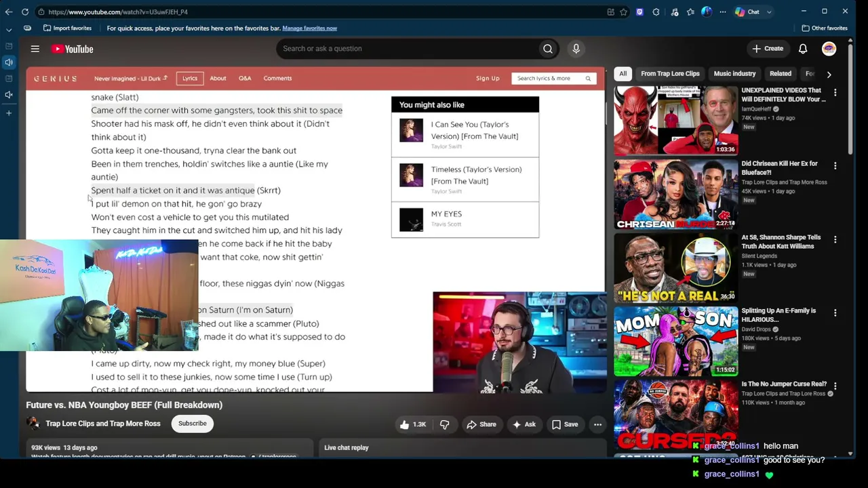Submit search with the magnifying glass button

click(548, 49)
